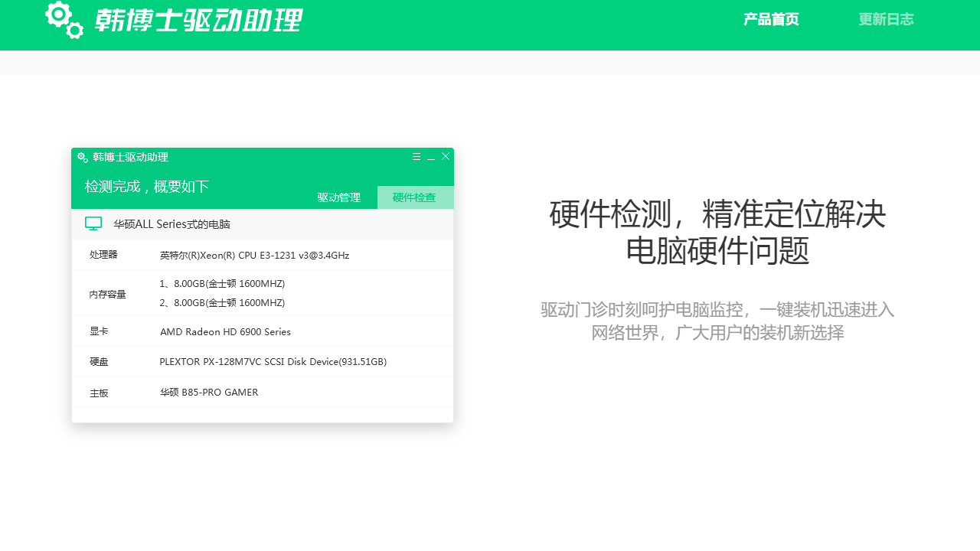Click the first 8.00GB 金士顿 memory entry
This screenshot has height=551, width=980.
[221, 283]
